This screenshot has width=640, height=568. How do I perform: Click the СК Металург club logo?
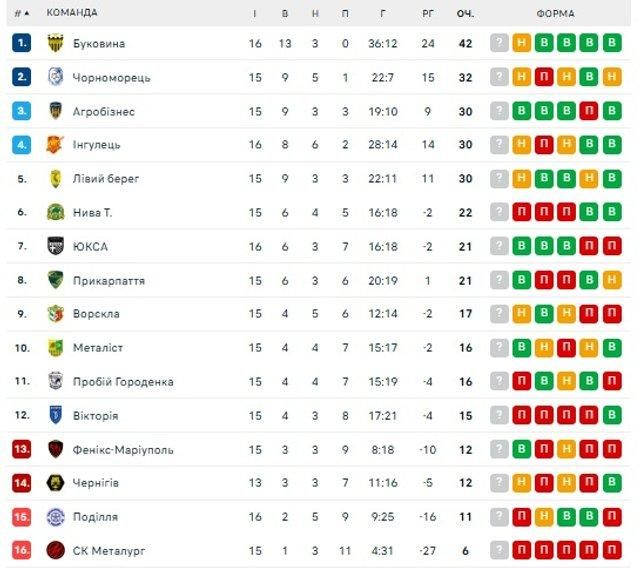click(56, 550)
